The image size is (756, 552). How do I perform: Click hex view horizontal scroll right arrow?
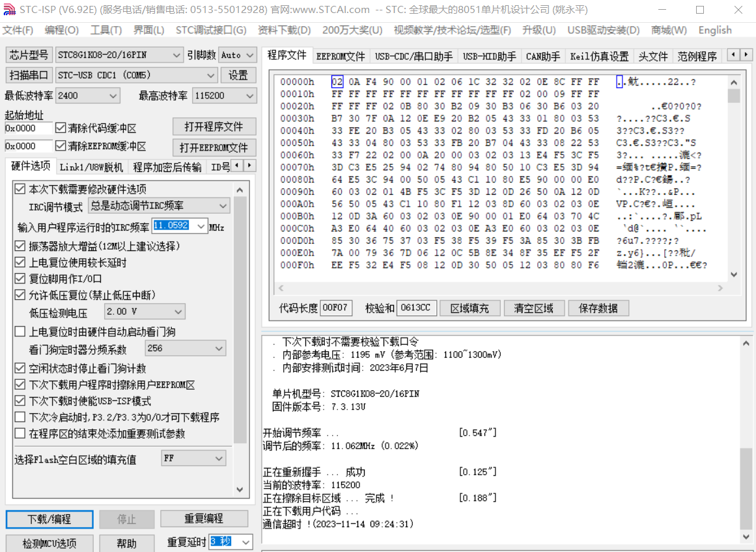720,288
